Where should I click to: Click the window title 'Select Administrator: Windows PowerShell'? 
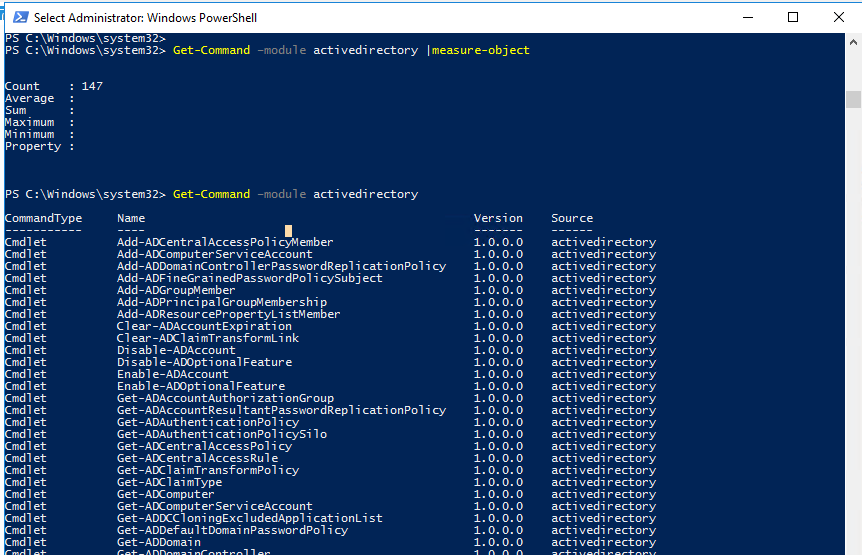coord(146,18)
